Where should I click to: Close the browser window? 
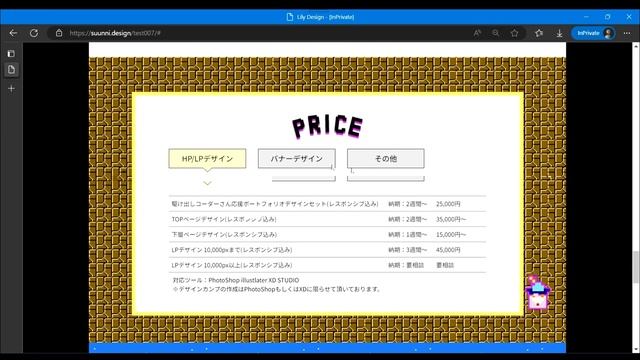(629, 17)
